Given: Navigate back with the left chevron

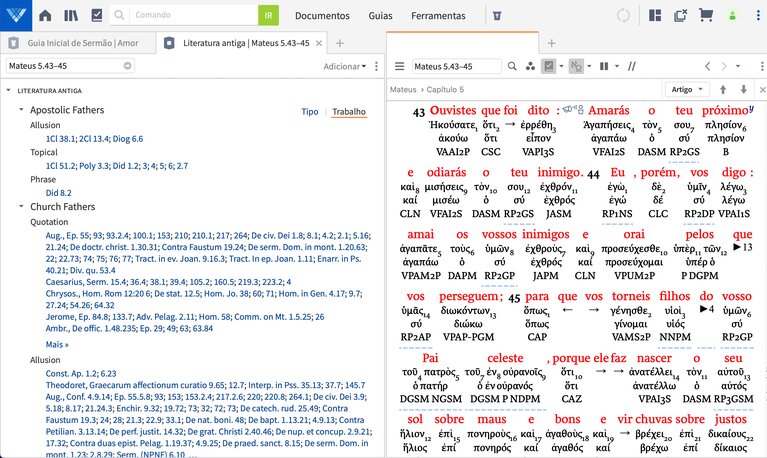Looking at the screenshot, I should (x=707, y=66).
